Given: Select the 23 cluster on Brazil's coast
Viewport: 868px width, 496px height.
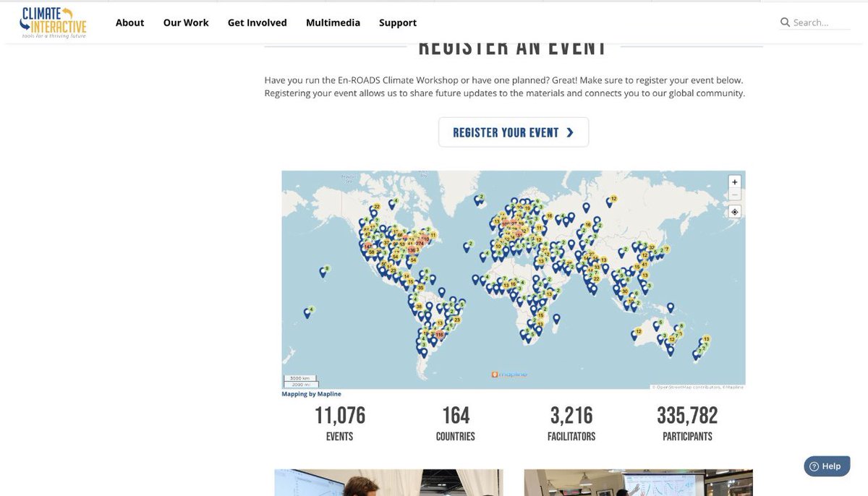Looking at the screenshot, I should pos(456,320).
